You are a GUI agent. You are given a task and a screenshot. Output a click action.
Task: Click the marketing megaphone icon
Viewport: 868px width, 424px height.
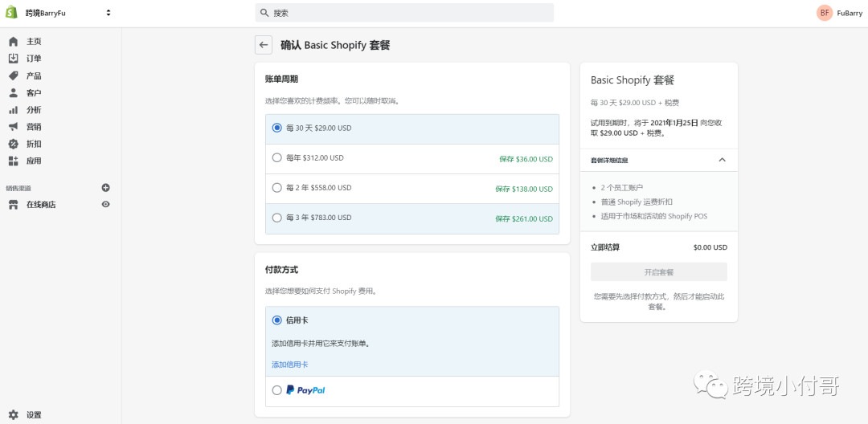(x=14, y=127)
